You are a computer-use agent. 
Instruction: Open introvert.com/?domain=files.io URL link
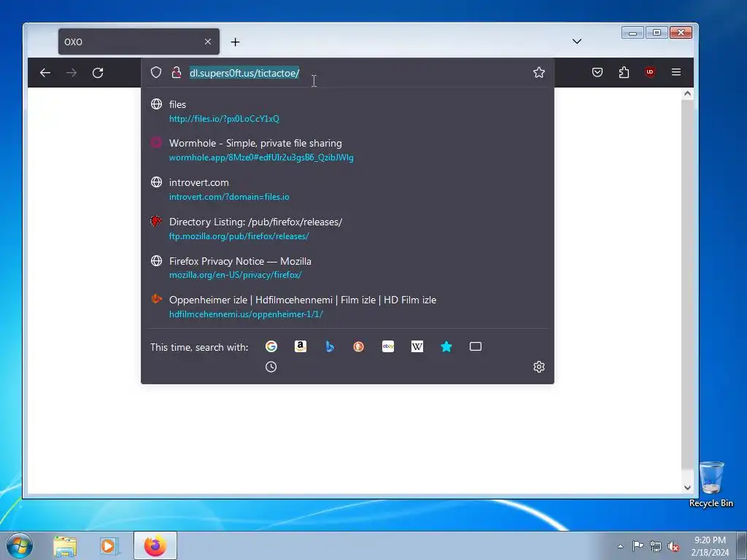[x=229, y=197]
